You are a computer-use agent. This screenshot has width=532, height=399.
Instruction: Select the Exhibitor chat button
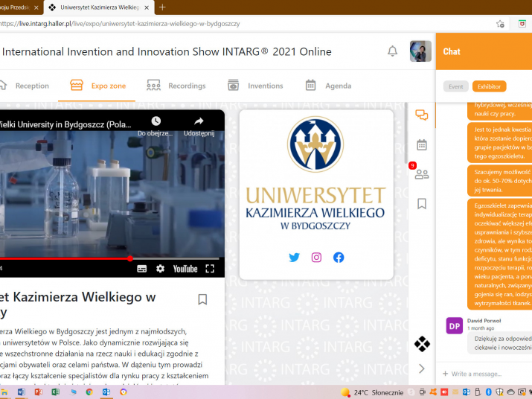[x=489, y=86]
